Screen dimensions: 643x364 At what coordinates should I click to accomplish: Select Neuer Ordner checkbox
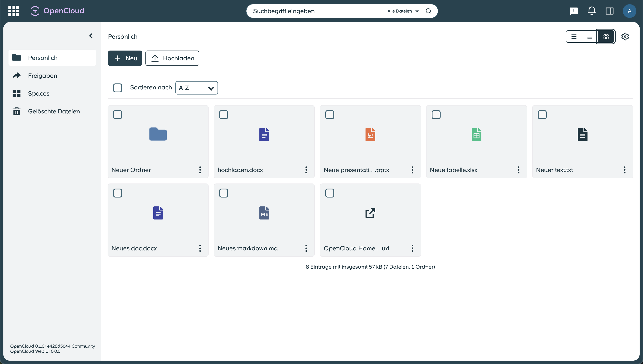[x=117, y=115]
